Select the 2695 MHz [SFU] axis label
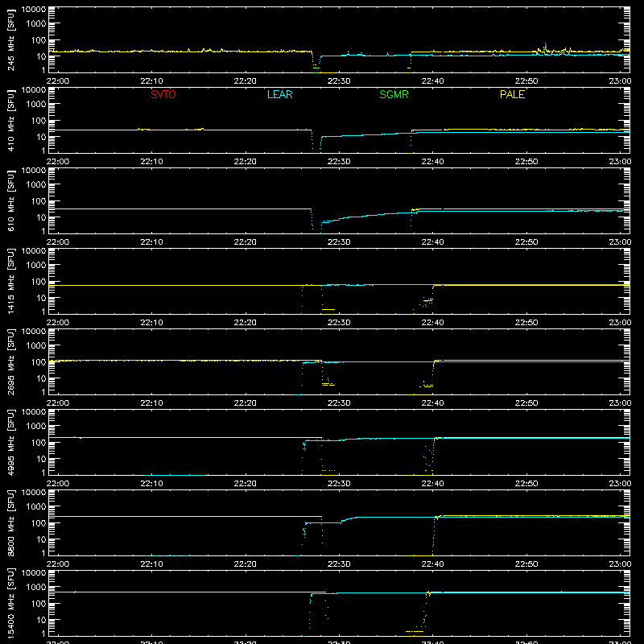The height and width of the screenshot is (644, 644). click(x=11, y=361)
